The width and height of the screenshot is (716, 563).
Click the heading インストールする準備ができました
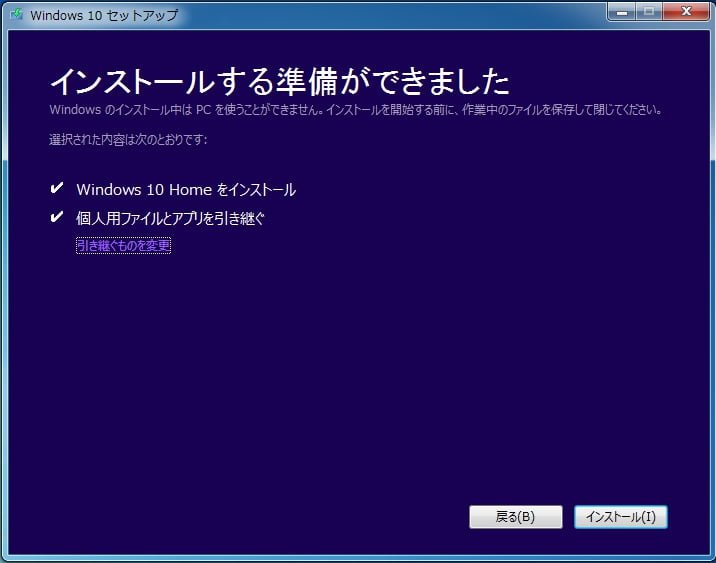coord(279,79)
